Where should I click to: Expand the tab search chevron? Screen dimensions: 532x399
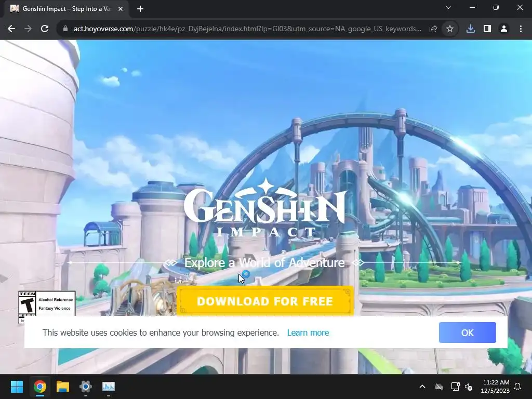click(x=448, y=7)
